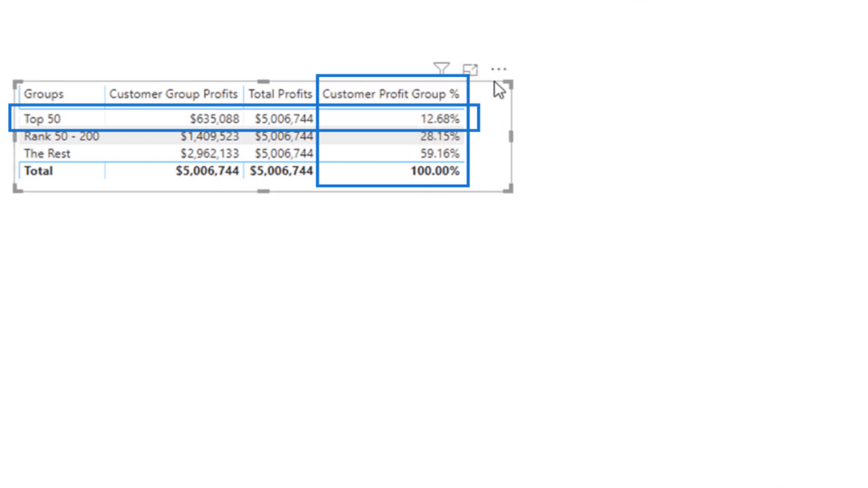This screenshot has height=488, width=868.
Task: Click the $2,962,133 profit cell
Action: coord(210,153)
